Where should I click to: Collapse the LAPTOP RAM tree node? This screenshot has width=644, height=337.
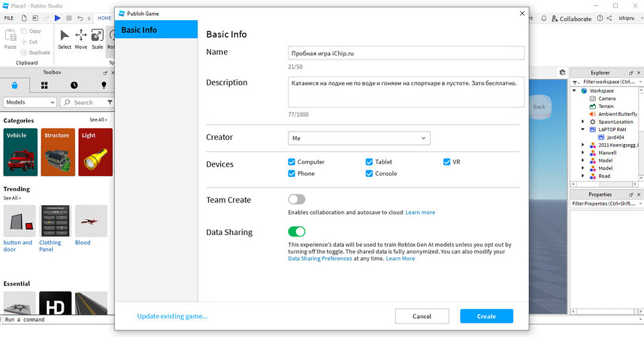point(584,129)
